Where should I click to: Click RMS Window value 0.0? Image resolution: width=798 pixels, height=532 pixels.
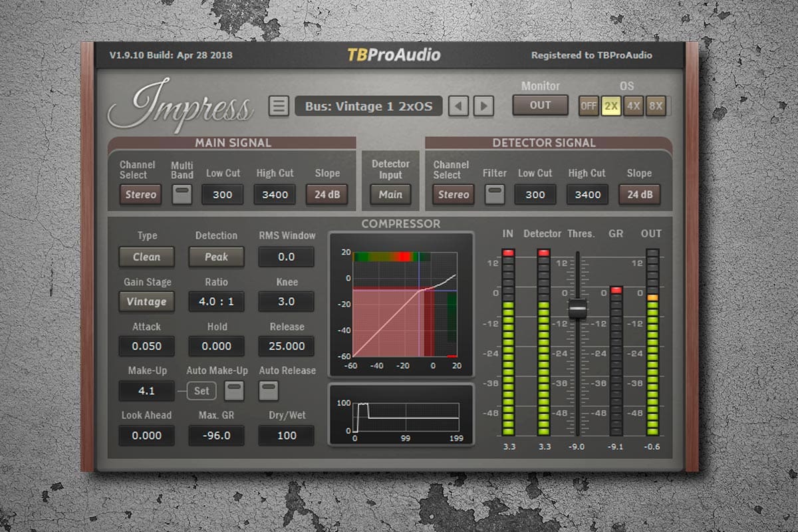286,257
